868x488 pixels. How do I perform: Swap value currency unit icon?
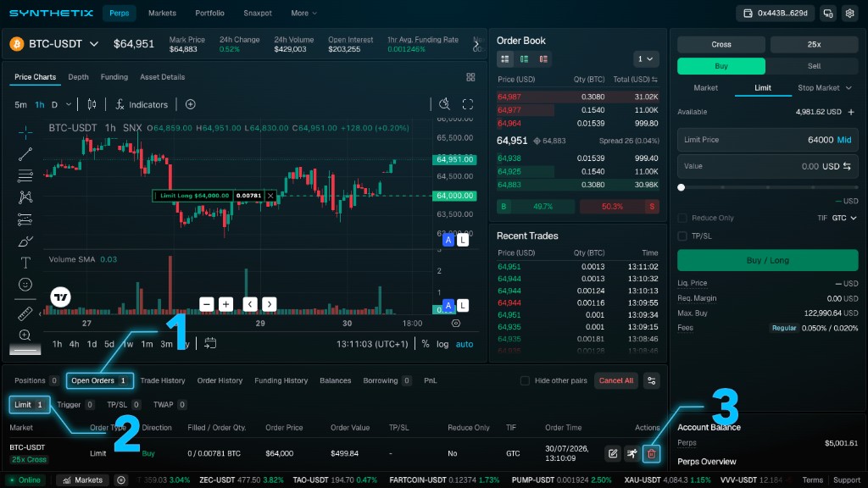click(847, 166)
